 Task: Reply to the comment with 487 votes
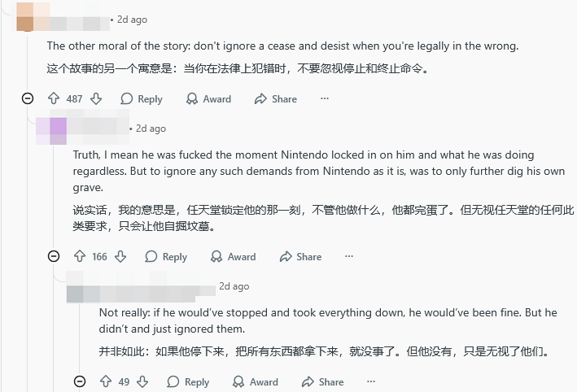click(x=142, y=98)
